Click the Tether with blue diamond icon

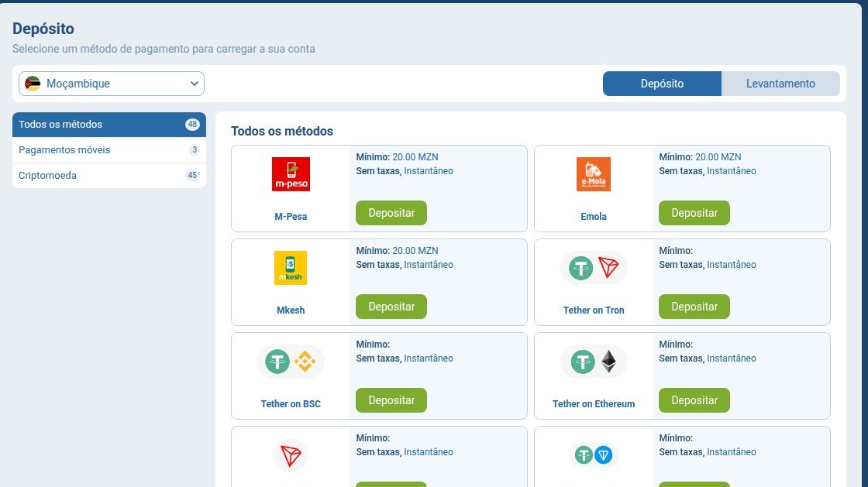[x=594, y=455]
